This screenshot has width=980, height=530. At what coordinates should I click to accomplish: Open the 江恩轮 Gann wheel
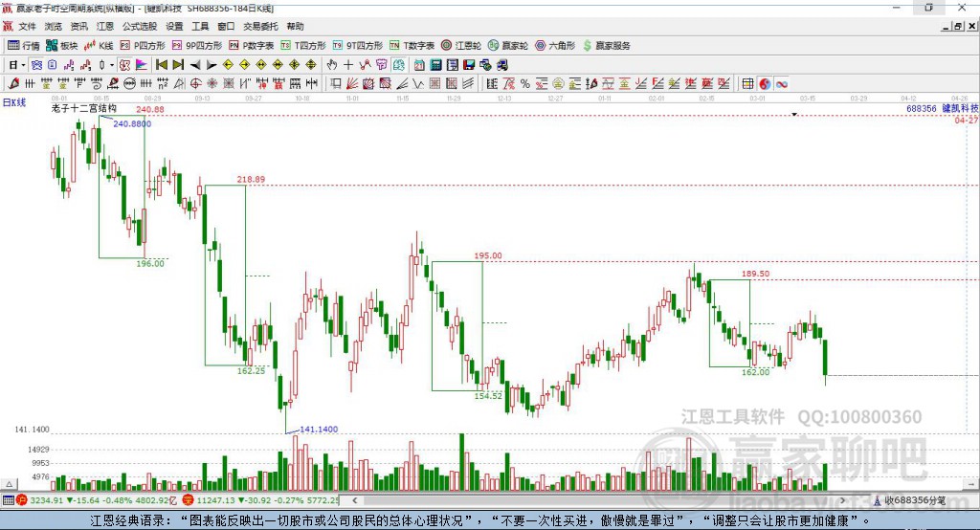tap(460, 46)
